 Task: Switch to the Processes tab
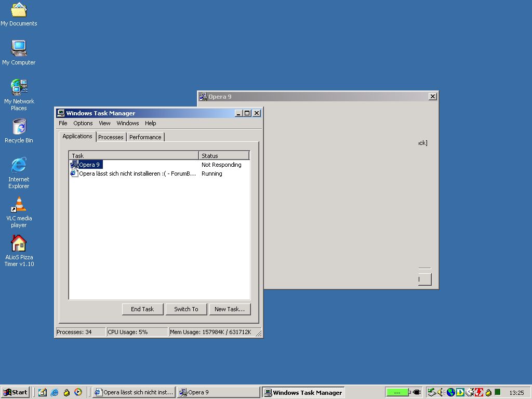pyautogui.click(x=111, y=137)
